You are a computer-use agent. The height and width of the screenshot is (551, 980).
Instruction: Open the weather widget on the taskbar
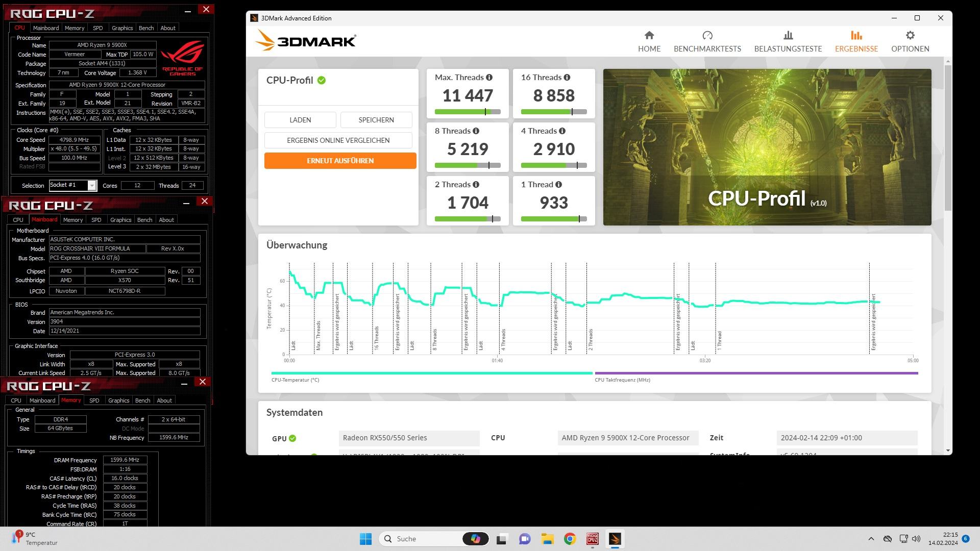click(x=35, y=539)
